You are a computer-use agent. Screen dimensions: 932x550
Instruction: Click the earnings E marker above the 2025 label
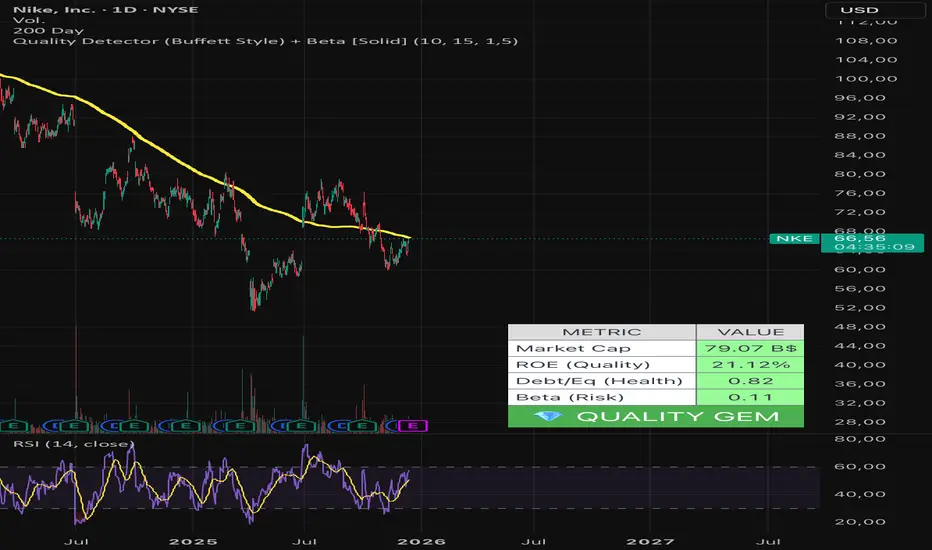(x=185, y=426)
